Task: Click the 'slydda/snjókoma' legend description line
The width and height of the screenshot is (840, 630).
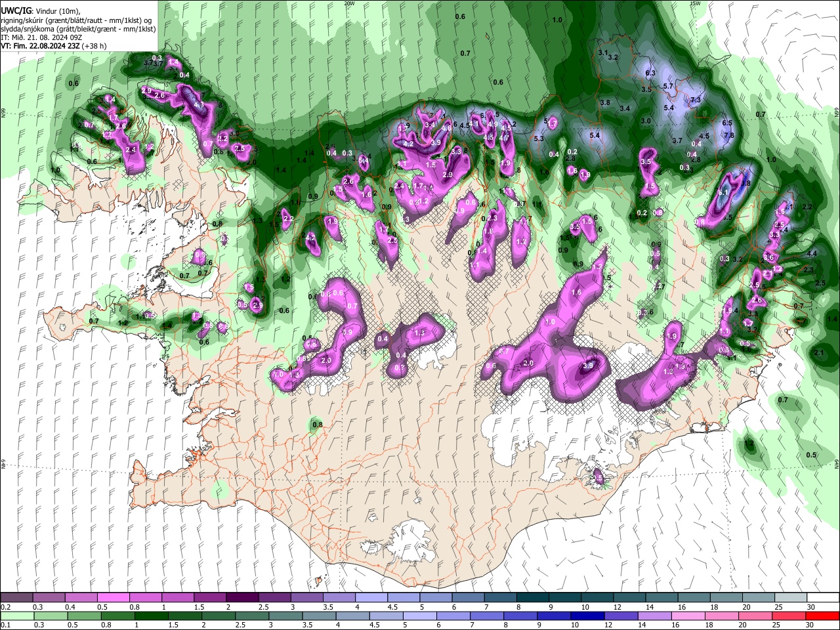Action: pos(78,29)
